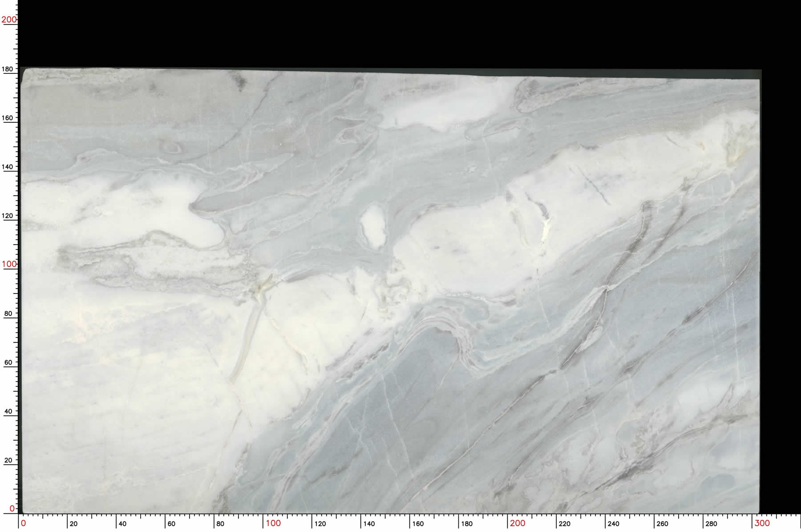Select the 180 label on vertical ruler
This screenshot has height=532, width=801.
[x=8, y=69]
